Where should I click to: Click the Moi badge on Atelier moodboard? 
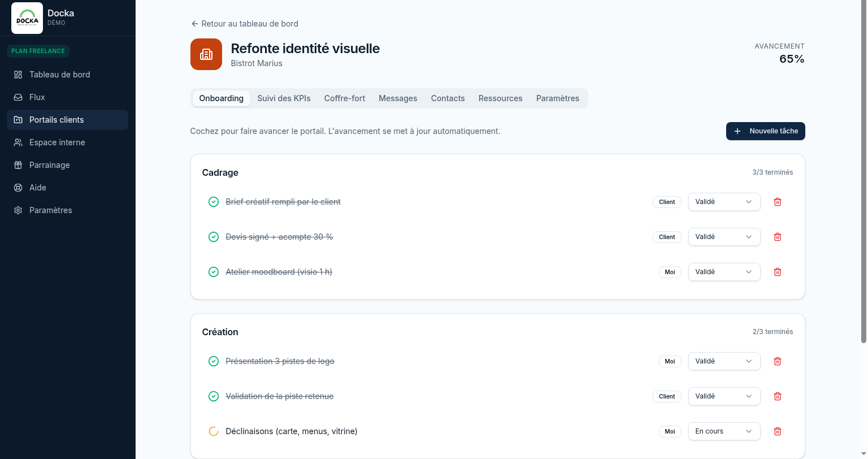[x=670, y=272]
